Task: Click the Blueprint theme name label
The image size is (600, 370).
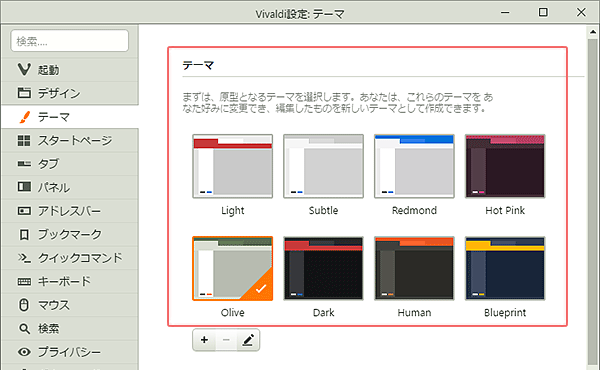Action: pyautogui.click(x=505, y=313)
